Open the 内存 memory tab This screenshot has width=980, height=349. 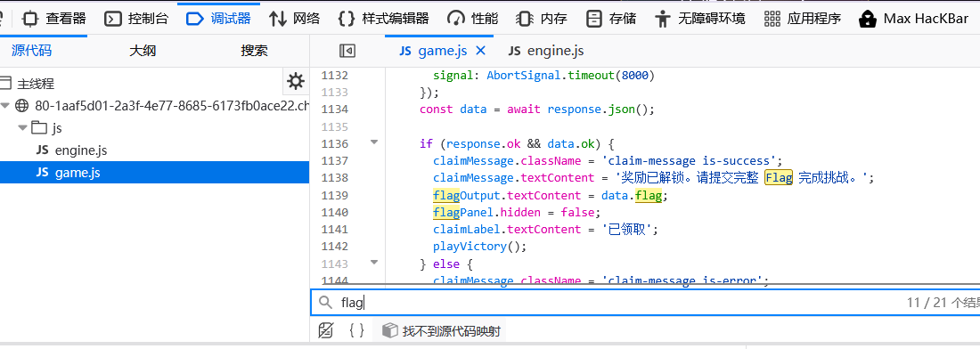[542, 18]
